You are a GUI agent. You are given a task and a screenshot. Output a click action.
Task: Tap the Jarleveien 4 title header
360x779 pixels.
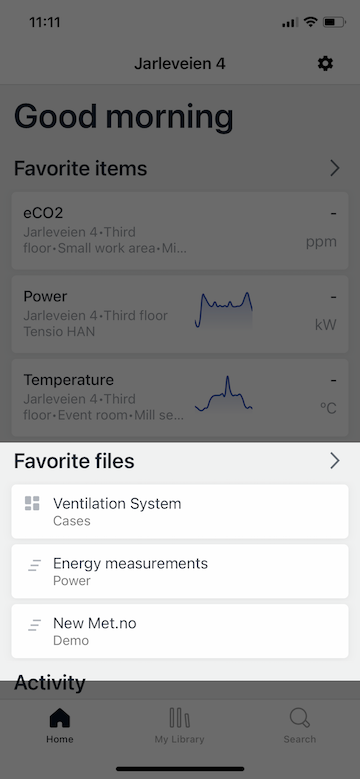point(180,64)
